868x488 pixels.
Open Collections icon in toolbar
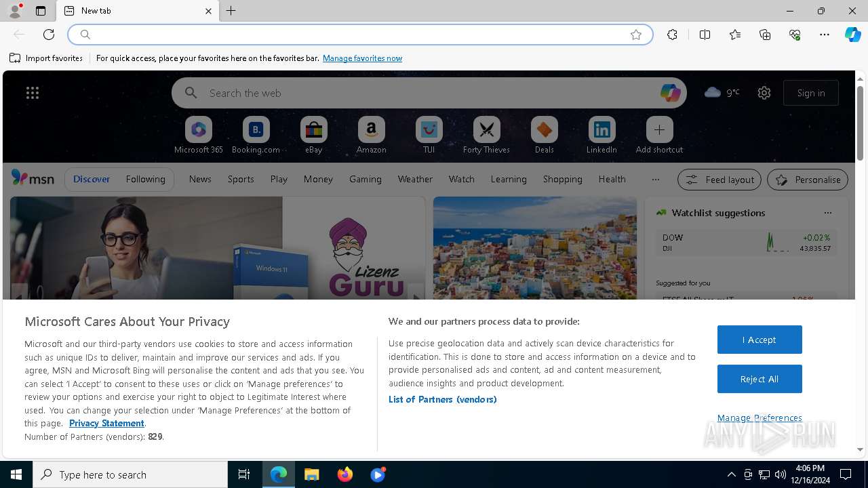[765, 35]
